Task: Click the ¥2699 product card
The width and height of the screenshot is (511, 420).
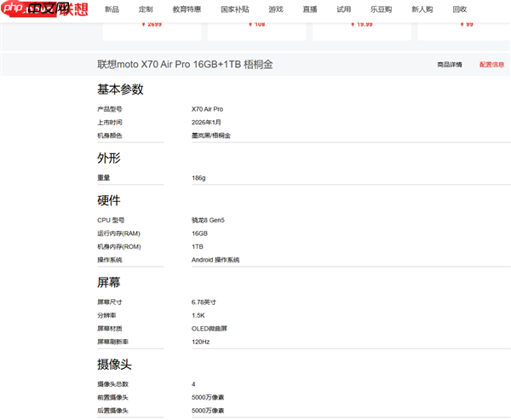Action: [x=152, y=32]
